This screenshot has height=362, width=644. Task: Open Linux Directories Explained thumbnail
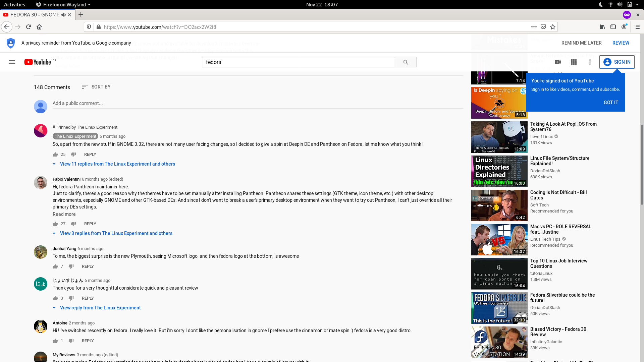point(499,171)
